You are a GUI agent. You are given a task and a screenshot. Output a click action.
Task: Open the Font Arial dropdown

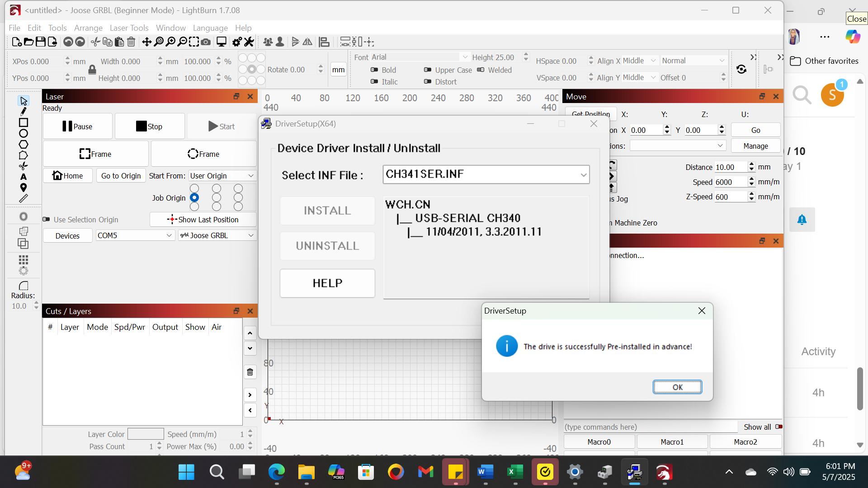(420, 57)
